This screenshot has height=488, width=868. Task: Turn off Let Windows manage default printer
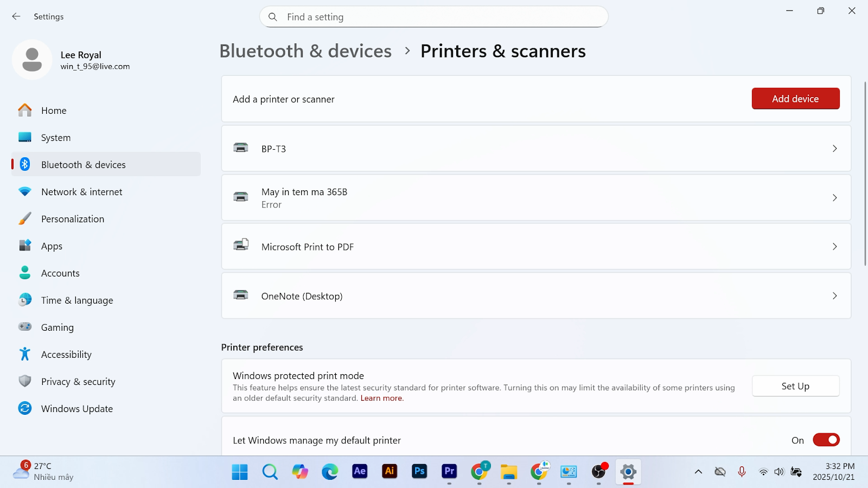point(826,440)
